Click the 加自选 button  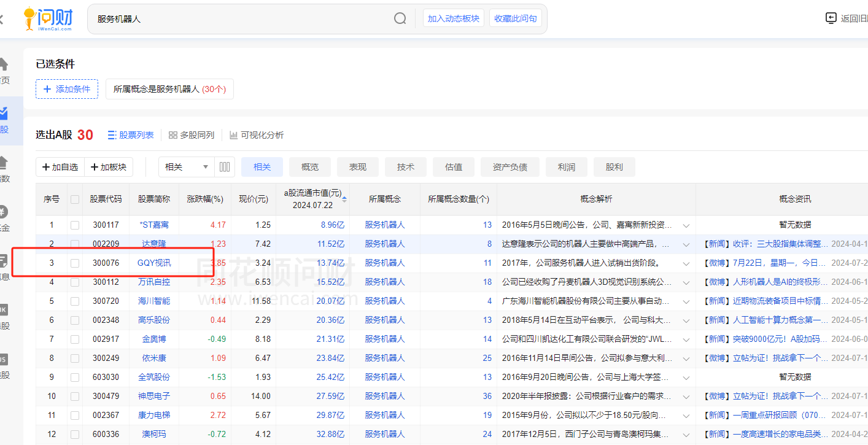click(60, 167)
